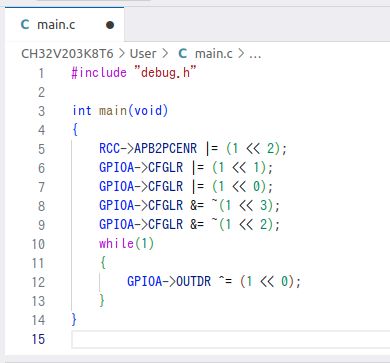Screen dimensions: 390x363
Task: Click the ^= operator on line 12
Action: coord(225,281)
